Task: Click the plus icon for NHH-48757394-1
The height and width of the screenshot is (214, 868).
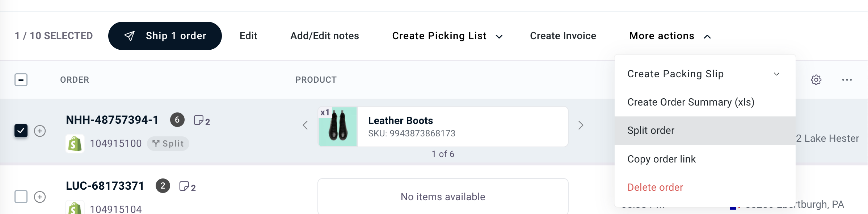Action: point(40,131)
